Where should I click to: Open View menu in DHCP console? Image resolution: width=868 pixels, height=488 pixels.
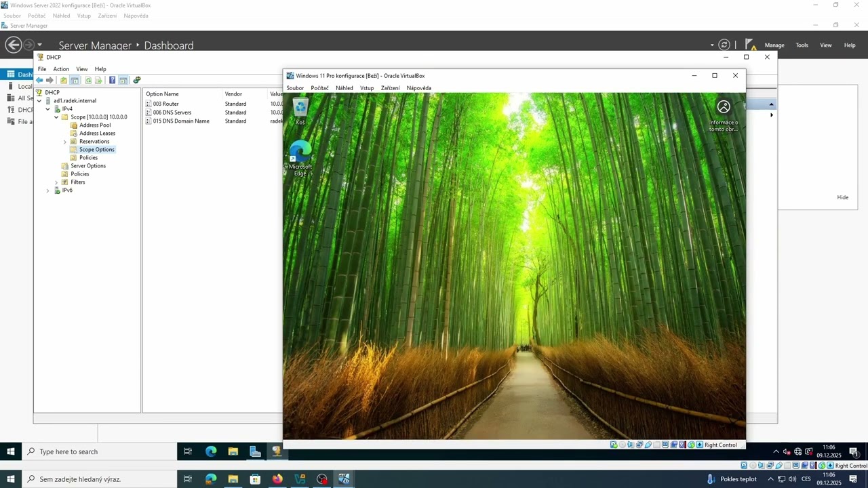click(x=81, y=69)
